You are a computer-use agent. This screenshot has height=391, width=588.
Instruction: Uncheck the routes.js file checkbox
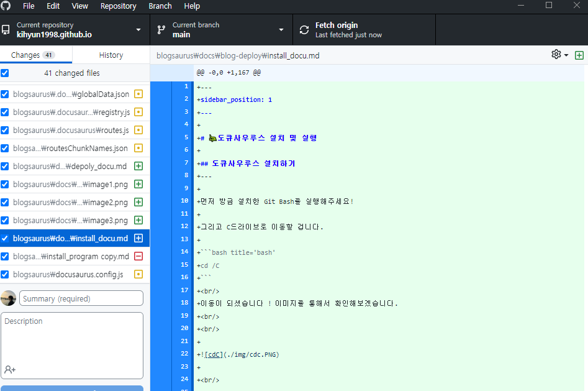click(x=5, y=130)
